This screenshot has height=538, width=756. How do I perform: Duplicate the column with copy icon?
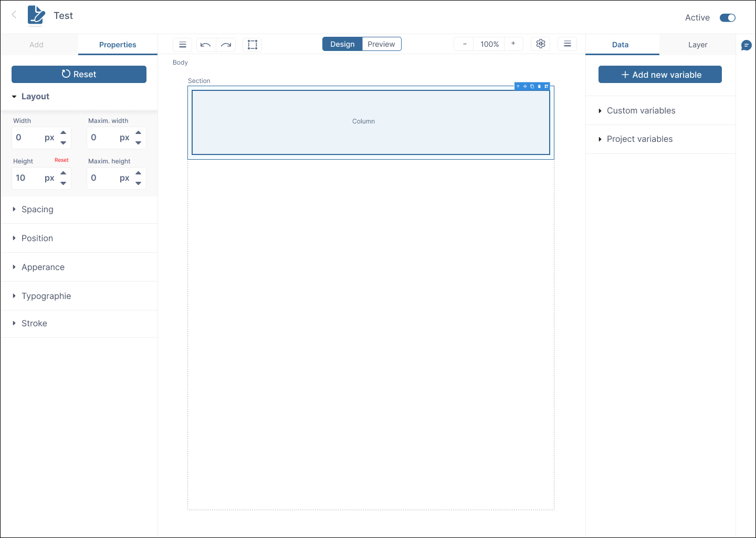click(x=532, y=86)
